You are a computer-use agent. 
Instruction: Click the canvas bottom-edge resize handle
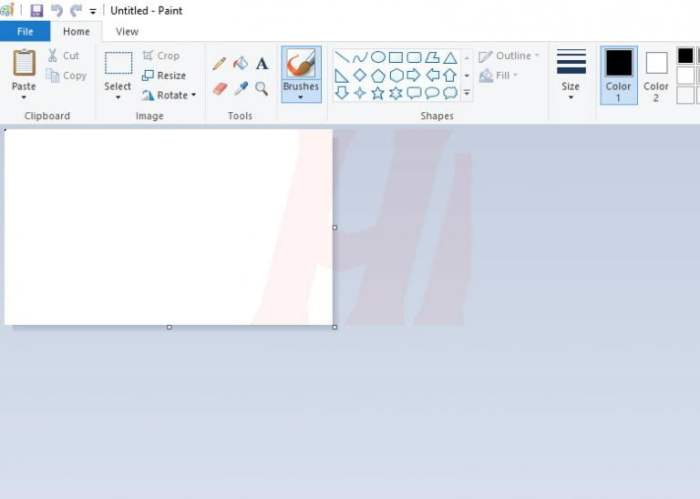pyautogui.click(x=169, y=327)
